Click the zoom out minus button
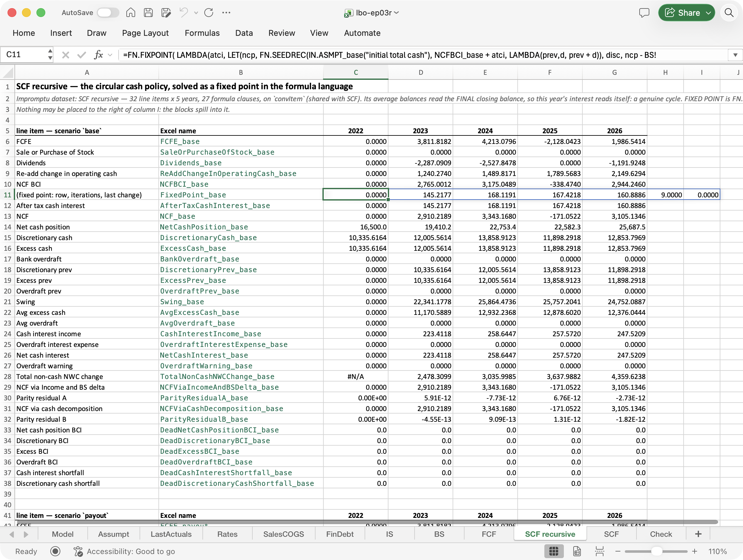743x560 pixels. pyautogui.click(x=618, y=551)
